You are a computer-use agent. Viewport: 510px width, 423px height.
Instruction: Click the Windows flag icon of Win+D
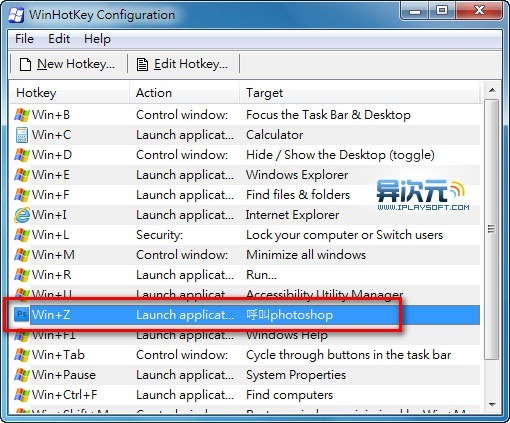22,155
